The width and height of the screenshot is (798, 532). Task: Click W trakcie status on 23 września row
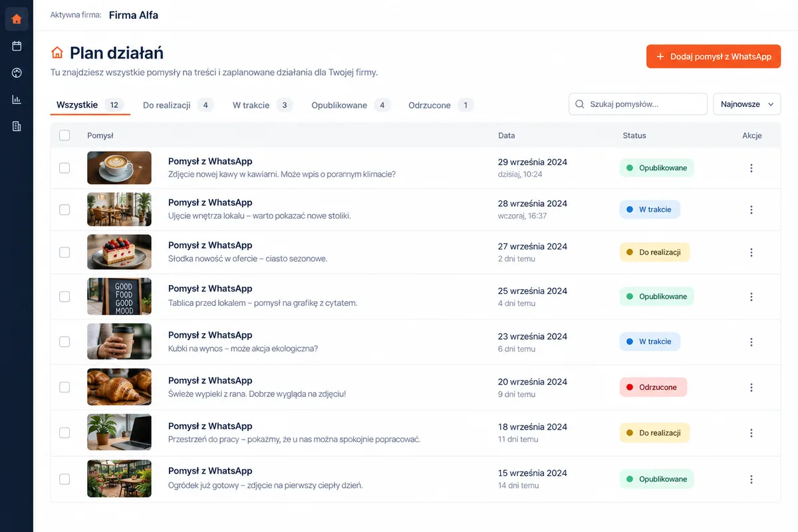pos(650,342)
